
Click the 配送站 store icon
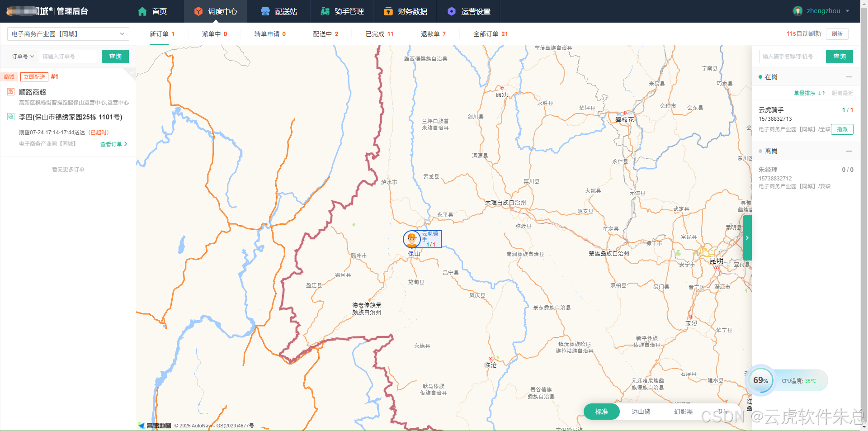pos(265,11)
